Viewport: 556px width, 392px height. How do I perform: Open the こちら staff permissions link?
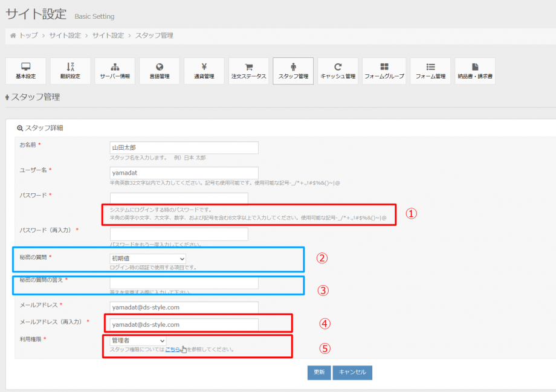coord(172,350)
